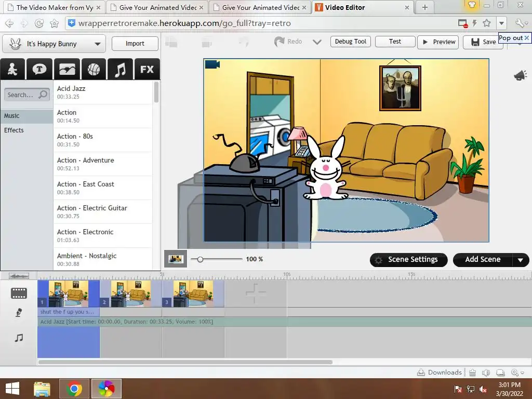Switch to the Video Editor browser tab
This screenshot has height=399, width=532.
click(362, 7)
